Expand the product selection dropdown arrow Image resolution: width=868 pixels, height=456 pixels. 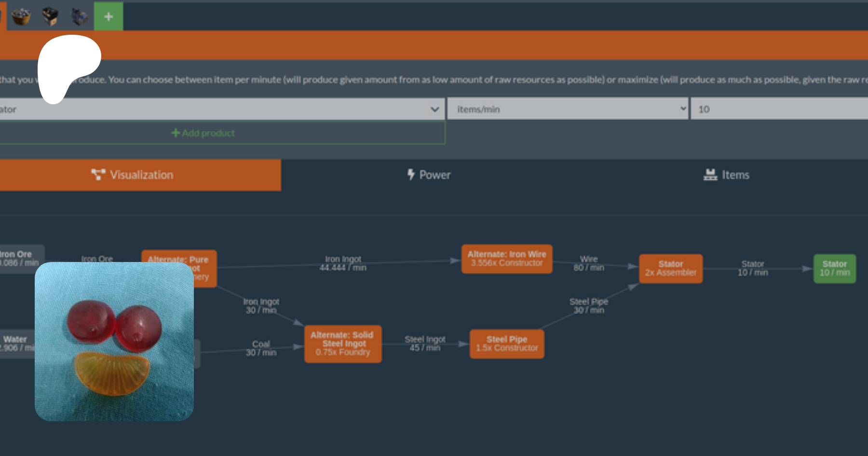(434, 110)
